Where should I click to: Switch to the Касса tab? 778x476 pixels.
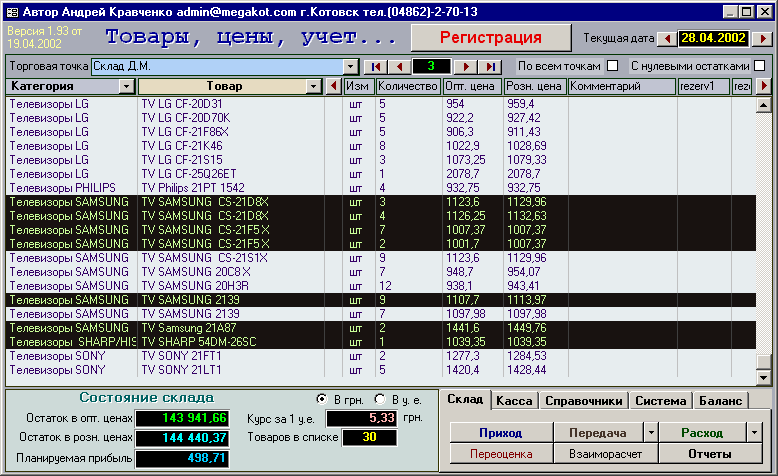click(514, 401)
